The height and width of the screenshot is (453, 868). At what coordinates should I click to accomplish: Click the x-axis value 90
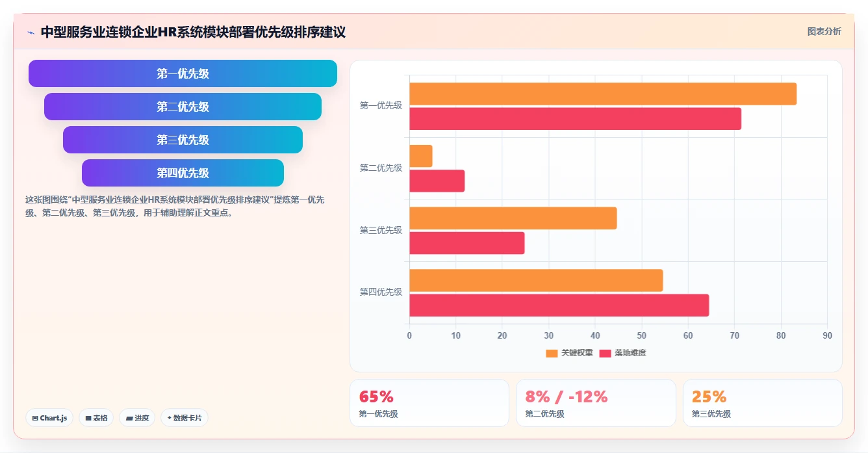(827, 335)
